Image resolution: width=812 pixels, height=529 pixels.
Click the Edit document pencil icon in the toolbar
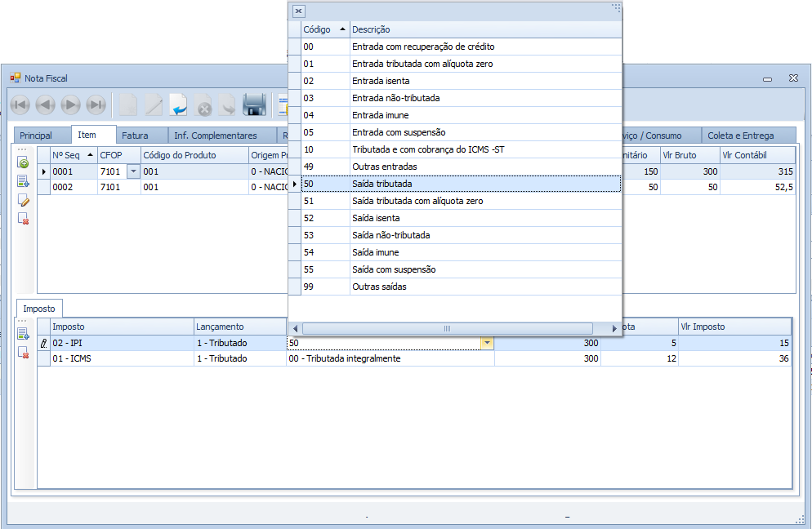(154, 105)
